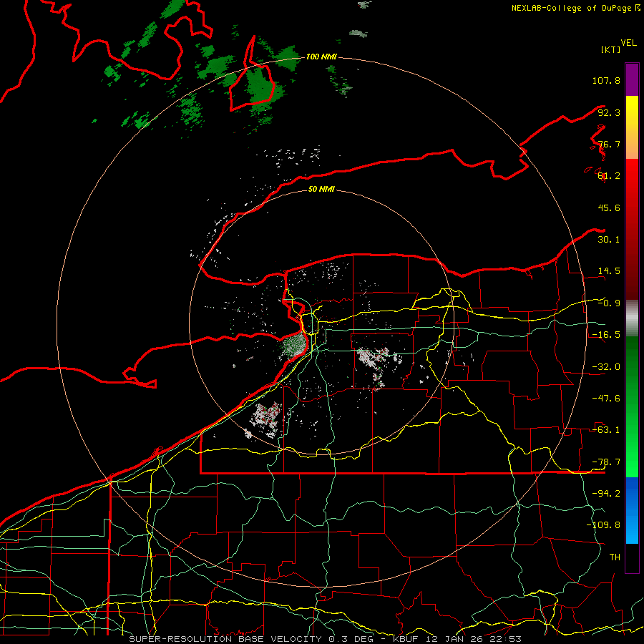Select the 61.2 scale value
This screenshot has width=644, height=644.
[x=609, y=176]
